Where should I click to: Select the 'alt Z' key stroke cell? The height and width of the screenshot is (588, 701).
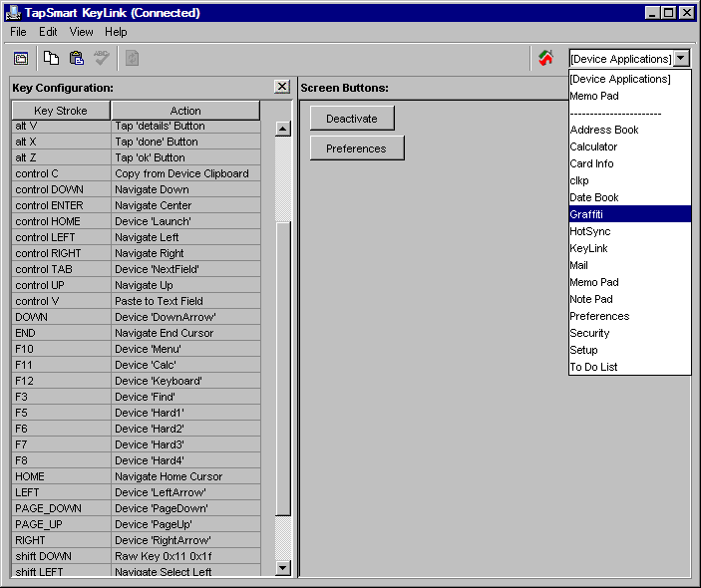click(x=61, y=157)
